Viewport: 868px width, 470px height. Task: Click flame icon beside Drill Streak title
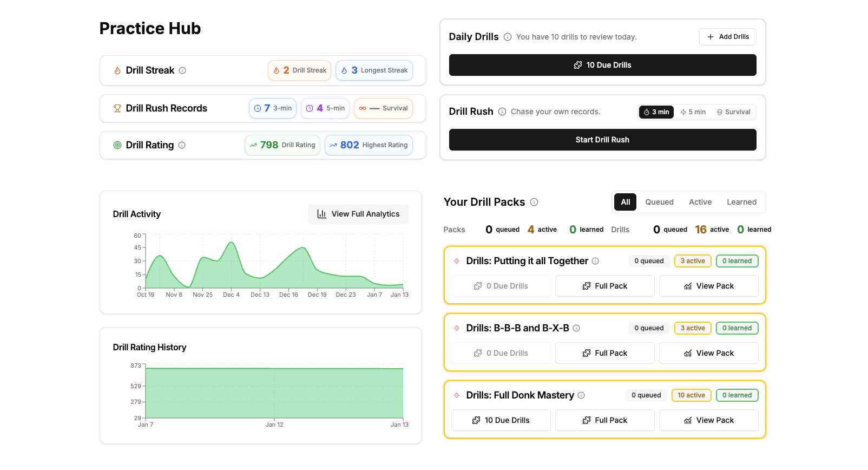point(117,70)
